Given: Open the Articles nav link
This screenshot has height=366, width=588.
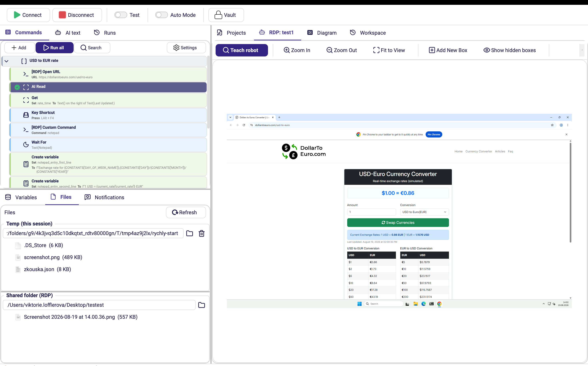Looking at the screenshot, I should 500,152.
